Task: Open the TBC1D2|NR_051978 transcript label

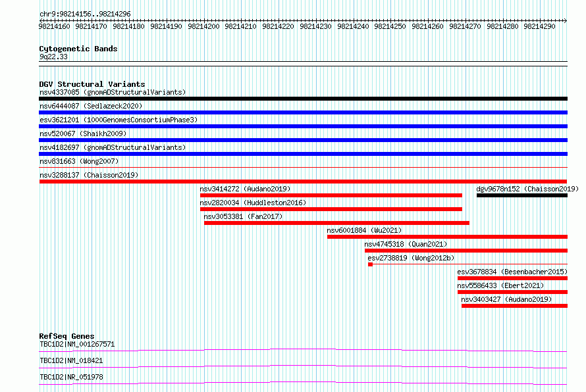Action: click(71, 377)
